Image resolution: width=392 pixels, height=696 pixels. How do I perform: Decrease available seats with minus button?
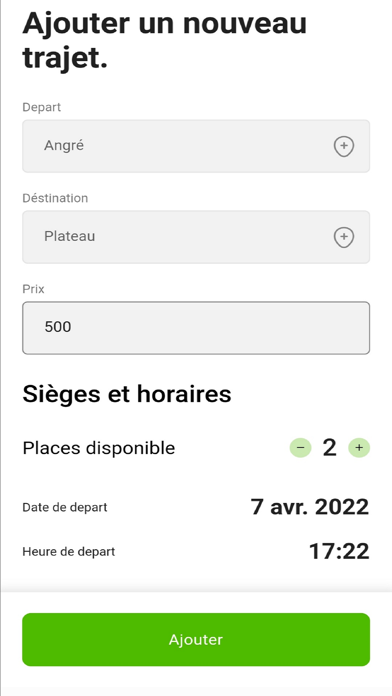(x=301, y=447)
